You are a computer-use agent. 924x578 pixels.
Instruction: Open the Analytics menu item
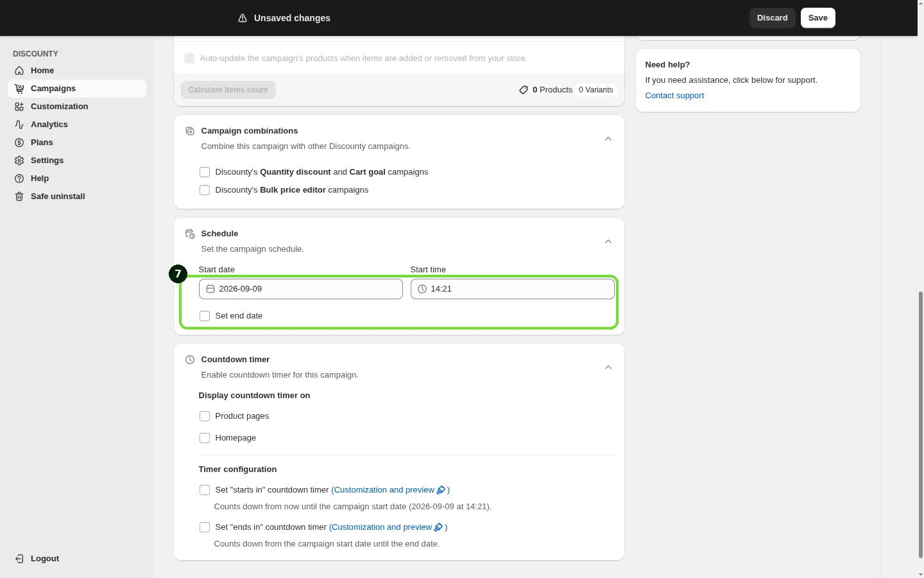tap(77, 125)
